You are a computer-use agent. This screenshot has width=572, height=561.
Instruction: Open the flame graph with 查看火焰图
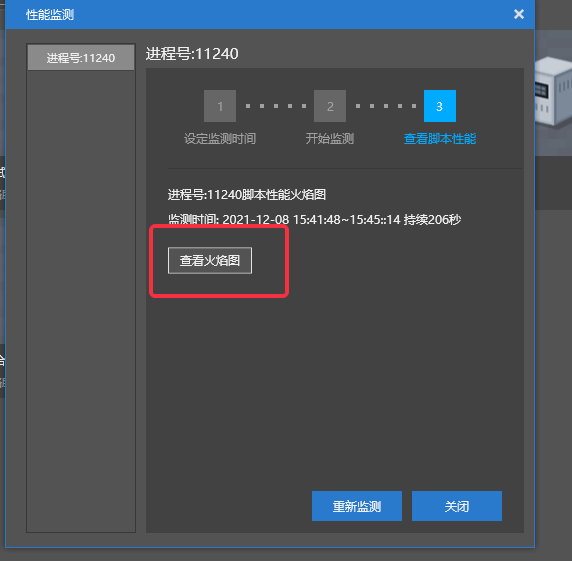tap(210, 260)
